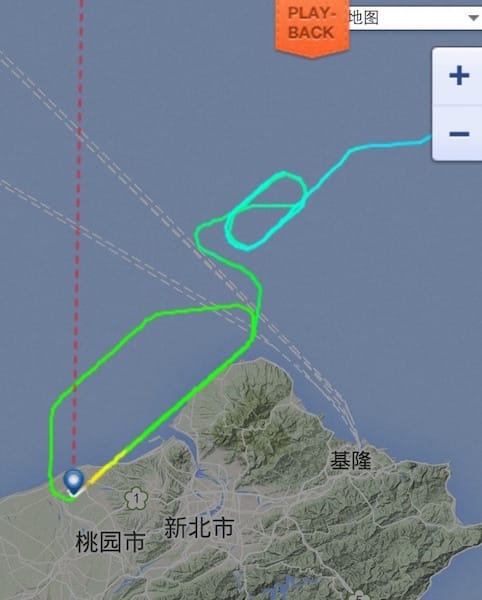The width and height of the screenshot is (482, 600).
Task: Open the 地图 map type dropdown
Action: 415,18
